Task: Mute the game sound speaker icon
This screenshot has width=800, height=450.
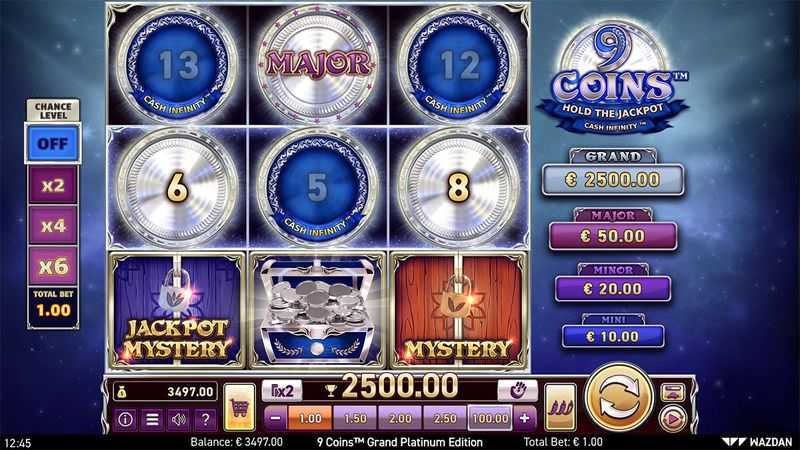Action: point(179,419)
